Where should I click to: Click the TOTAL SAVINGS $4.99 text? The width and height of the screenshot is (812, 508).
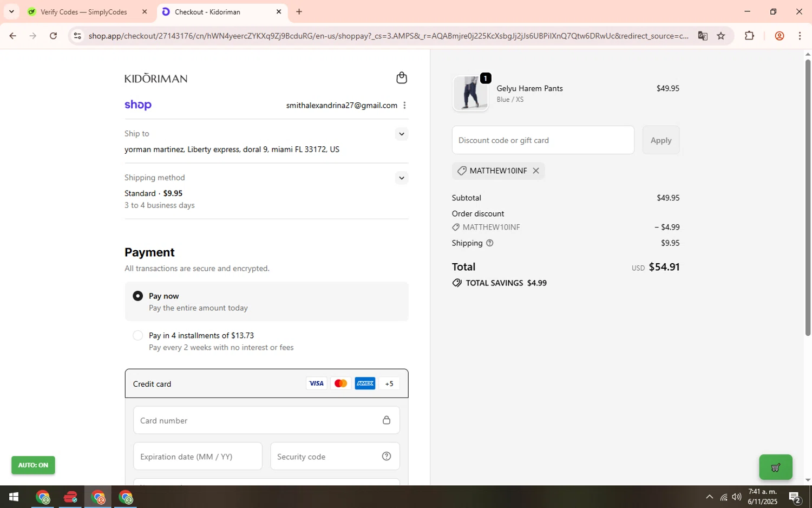pos(506,283)
